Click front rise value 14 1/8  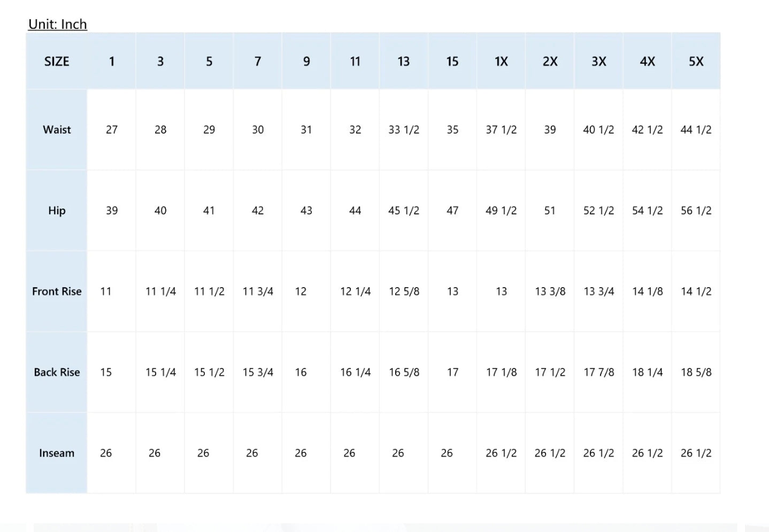(648, 291)
